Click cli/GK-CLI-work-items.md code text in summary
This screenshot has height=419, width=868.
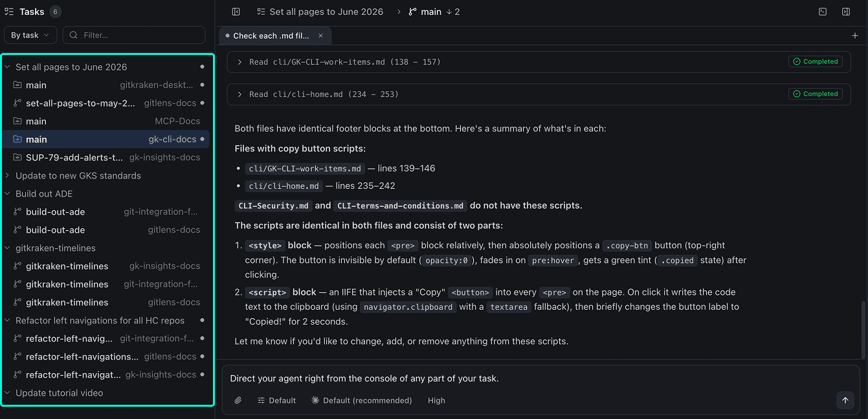tap(304, 169)
